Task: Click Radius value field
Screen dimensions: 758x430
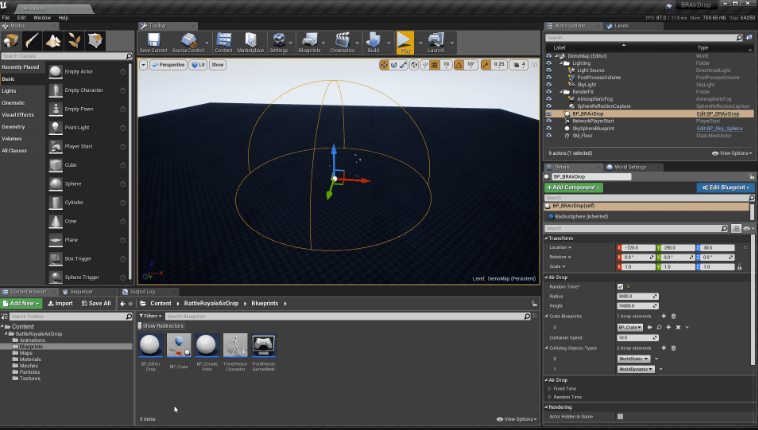Action: [x=638, y=297]
